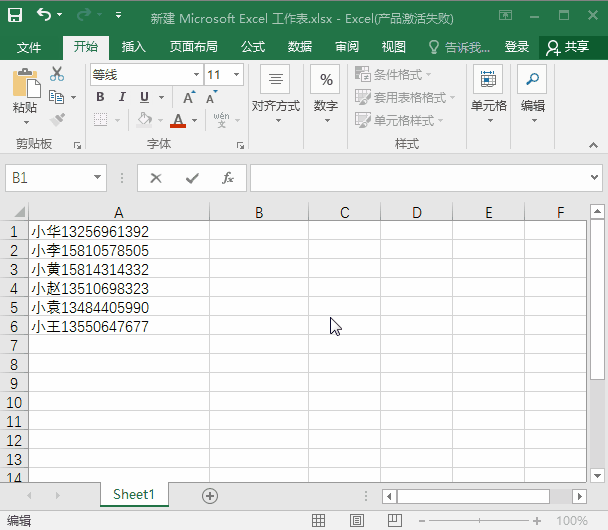Viewport: 608px width, 530px height.
Task: Open the font name dropdown
Action: click(x=196, y=75)
